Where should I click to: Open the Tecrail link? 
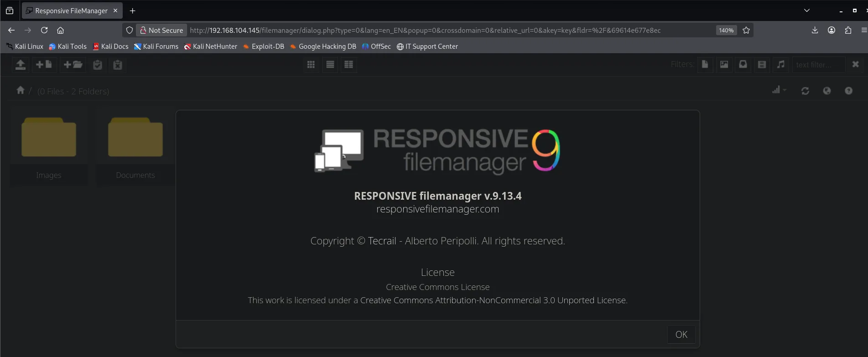pos(382,241)
